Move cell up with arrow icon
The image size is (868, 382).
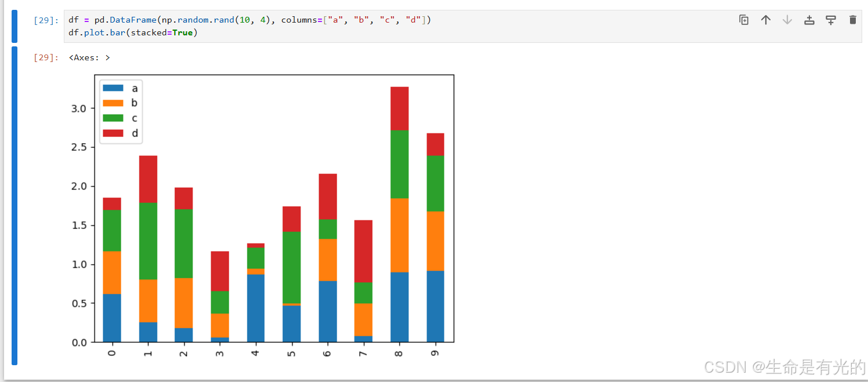(x=766, y=20)
